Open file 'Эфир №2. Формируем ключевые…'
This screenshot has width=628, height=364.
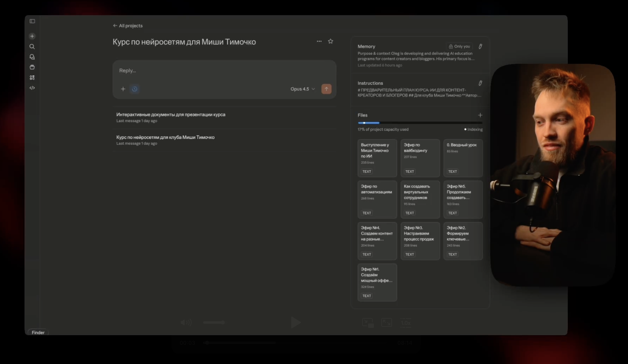pos(463,241)
